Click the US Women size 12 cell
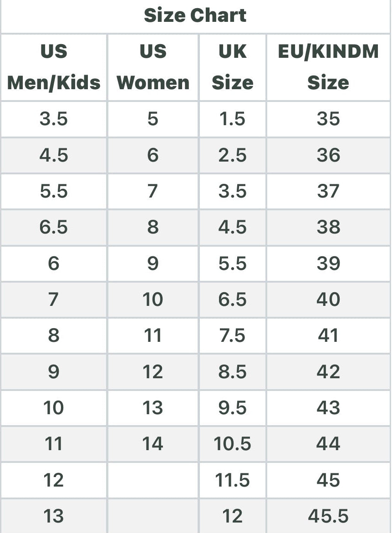The image size is (392, 533). tap(153, 372)
